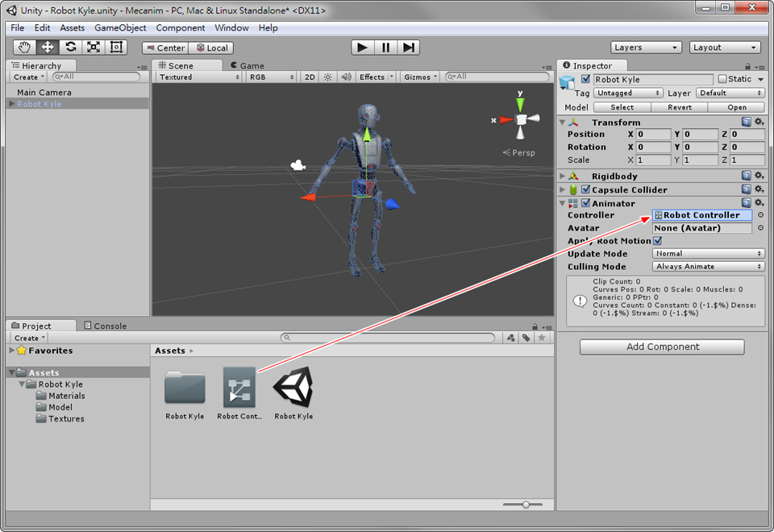This screenshot has width=774, height=532.
Task: Toggle scene lighting sun icon
Action: pyautogui.click(x=328, y=77)
